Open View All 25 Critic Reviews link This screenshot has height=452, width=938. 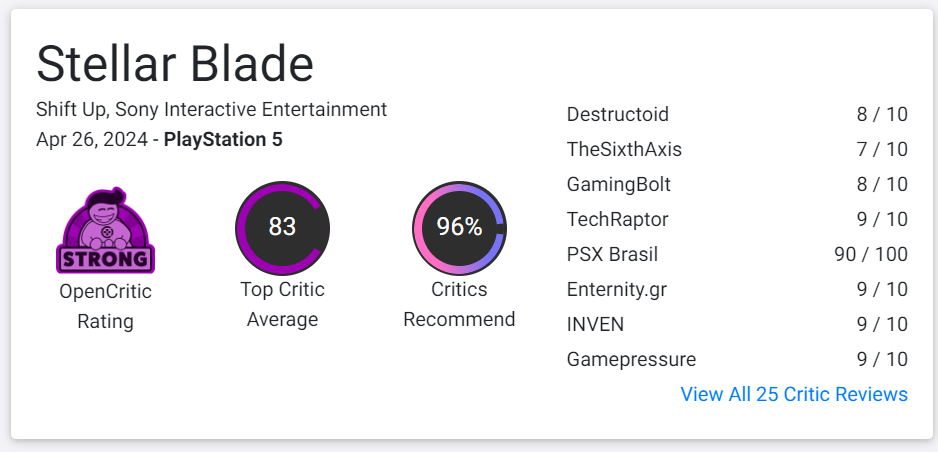[794, 394]
